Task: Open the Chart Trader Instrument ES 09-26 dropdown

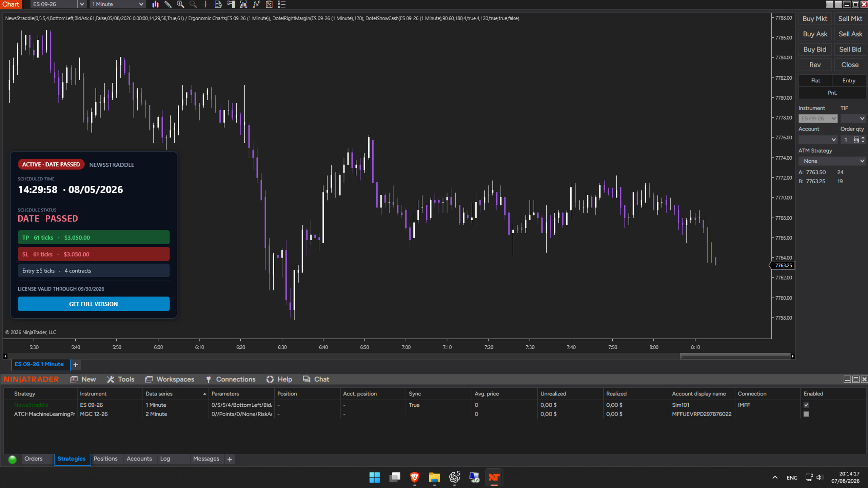Action: 818,119
